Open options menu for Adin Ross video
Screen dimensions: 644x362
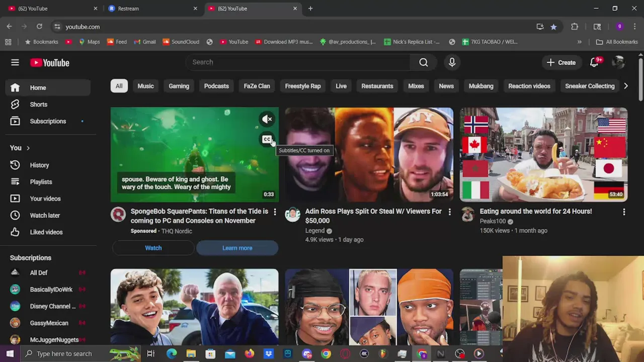[449, 212]
